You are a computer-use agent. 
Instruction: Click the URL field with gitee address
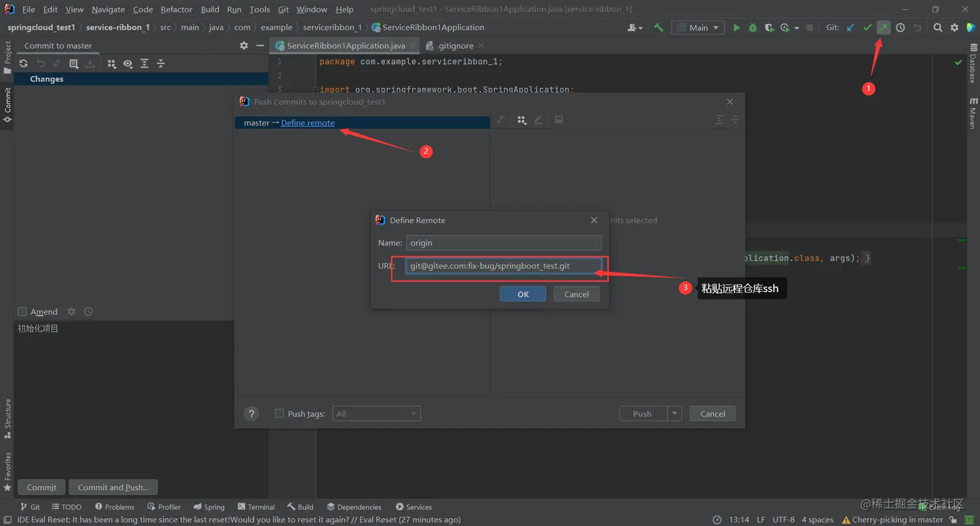[x=504, y=266]
